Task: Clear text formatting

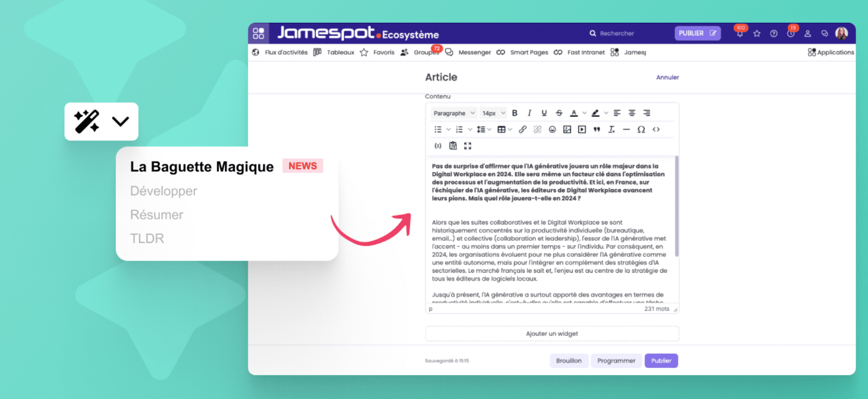Action: [x=612, y=130]
